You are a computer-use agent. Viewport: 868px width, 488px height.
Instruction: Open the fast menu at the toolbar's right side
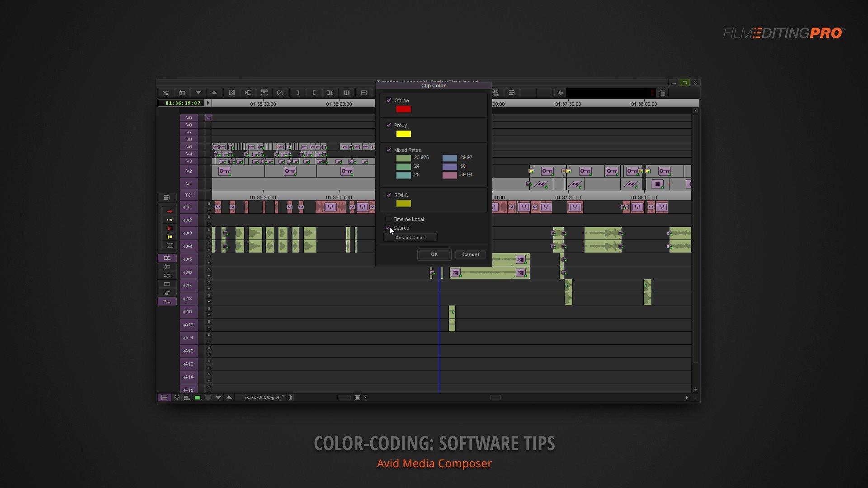(x=663, y=93)
